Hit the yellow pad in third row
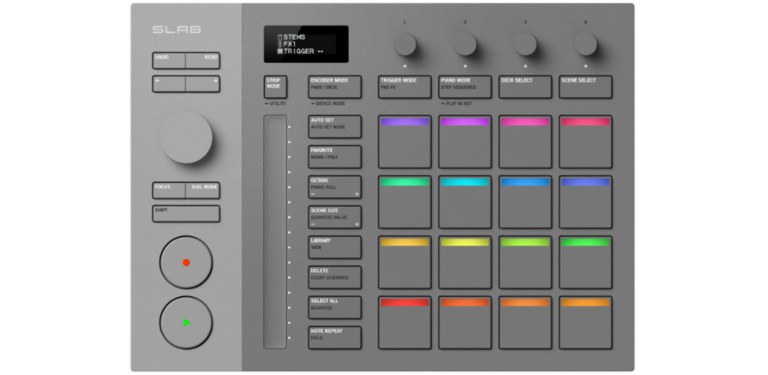 pos(465,262)
